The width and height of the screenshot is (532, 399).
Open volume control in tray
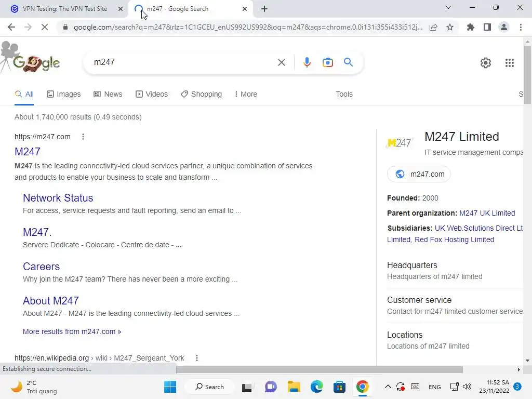coord(467,387)
